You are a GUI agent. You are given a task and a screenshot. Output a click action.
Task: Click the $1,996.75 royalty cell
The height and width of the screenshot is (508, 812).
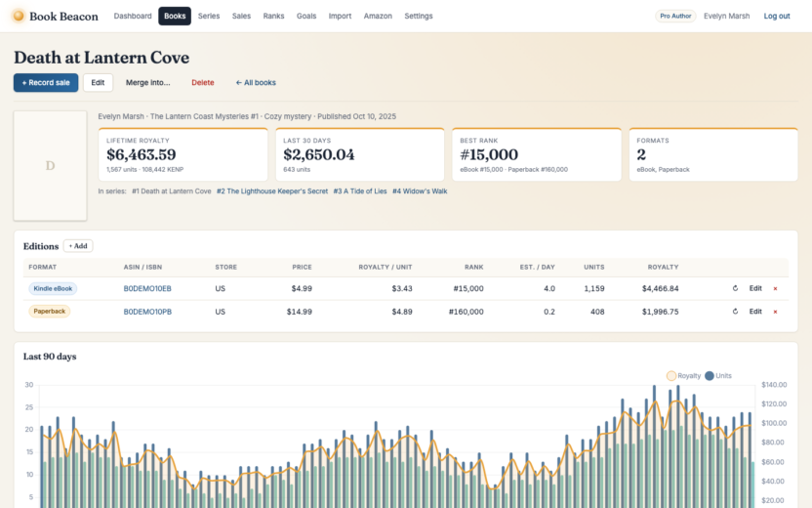[661, 312]
